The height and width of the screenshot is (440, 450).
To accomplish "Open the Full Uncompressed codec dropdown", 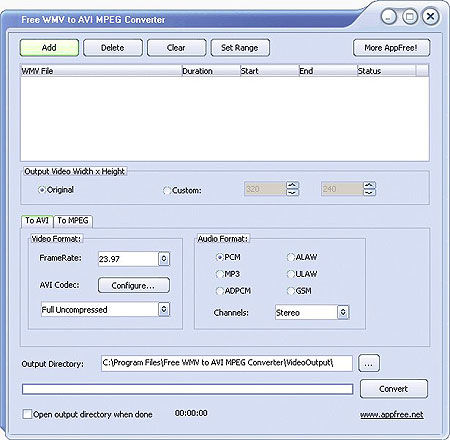I will (164, 309).
